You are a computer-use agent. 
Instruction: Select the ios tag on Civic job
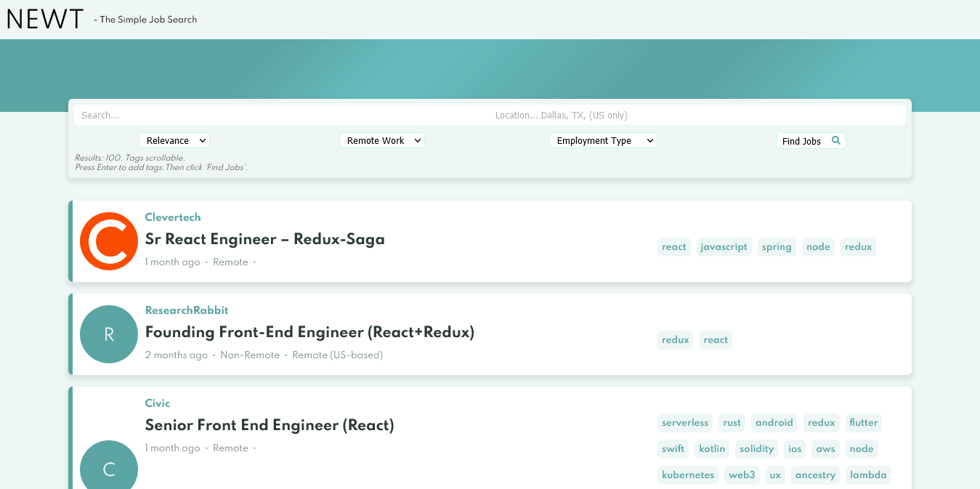coord(795,449)
